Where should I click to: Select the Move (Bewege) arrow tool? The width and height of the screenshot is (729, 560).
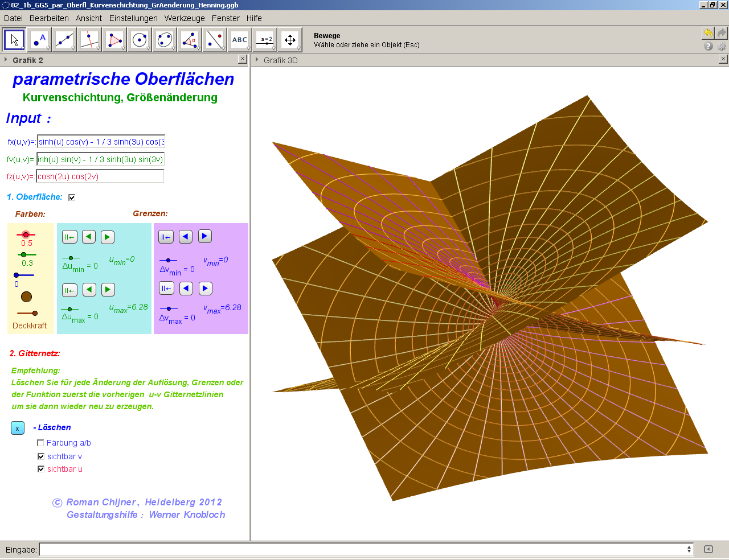[x=14, y=40]
